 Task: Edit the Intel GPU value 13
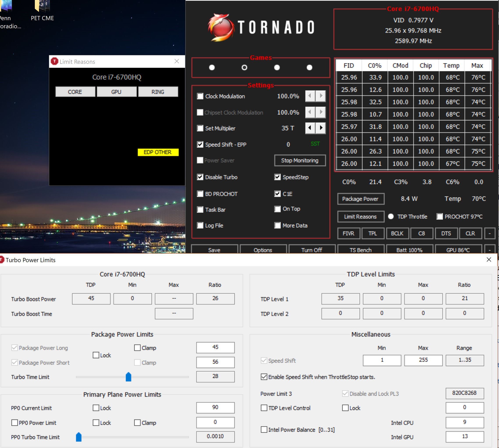tap(465, 436)
